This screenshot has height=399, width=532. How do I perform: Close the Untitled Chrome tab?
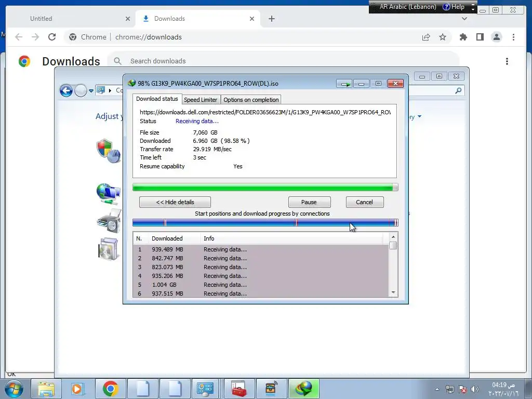[x=128, y=19]
